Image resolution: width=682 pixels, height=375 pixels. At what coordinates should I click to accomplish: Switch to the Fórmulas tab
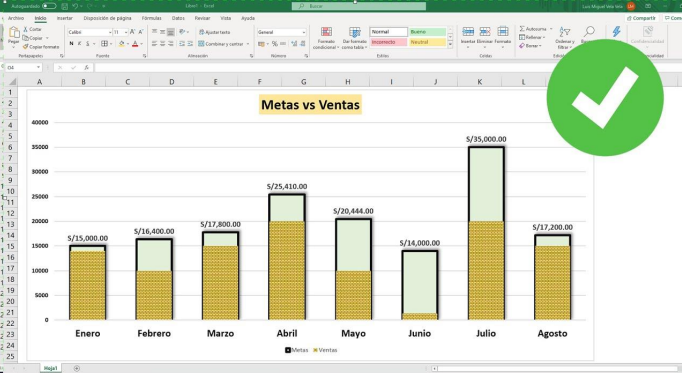tap(151, 18)
